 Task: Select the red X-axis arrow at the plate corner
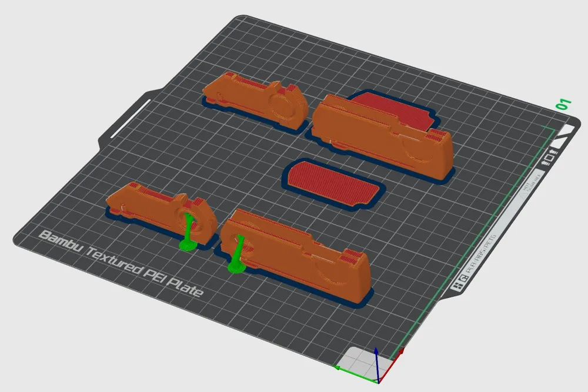pos(402,352)
